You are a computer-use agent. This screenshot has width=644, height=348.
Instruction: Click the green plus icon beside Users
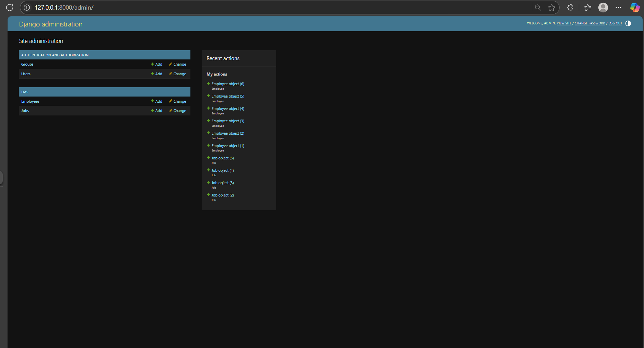(153, 74)
